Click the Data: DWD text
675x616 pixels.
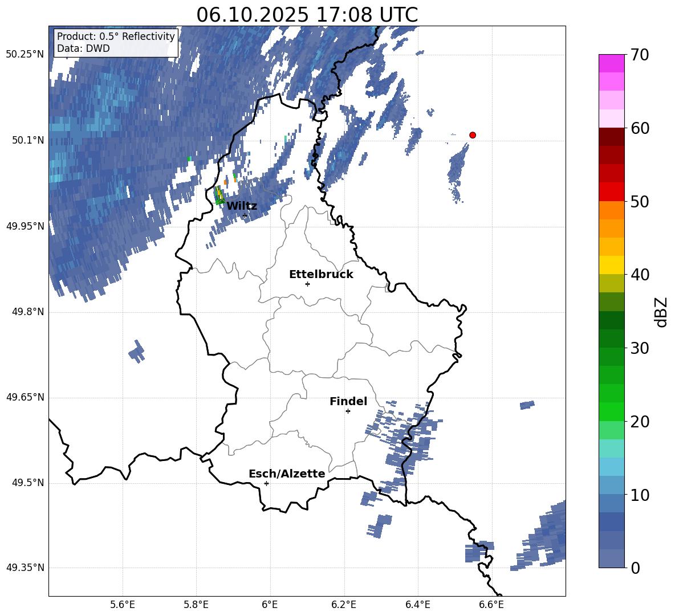coord(83,48)
